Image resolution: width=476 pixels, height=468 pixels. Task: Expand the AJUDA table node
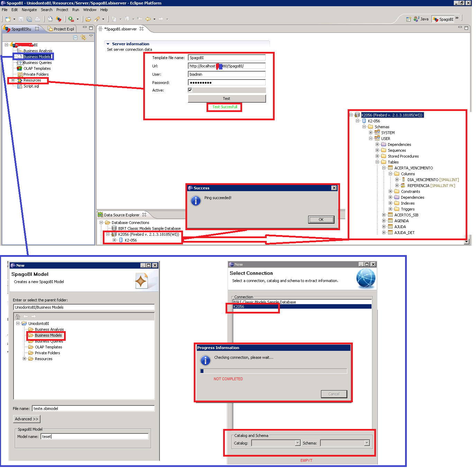(384, 227)
